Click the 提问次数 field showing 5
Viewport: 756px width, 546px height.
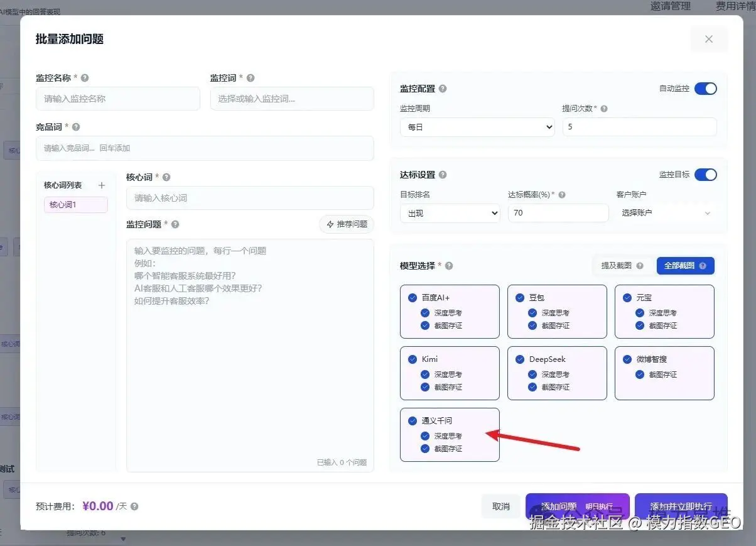[639, 127]
